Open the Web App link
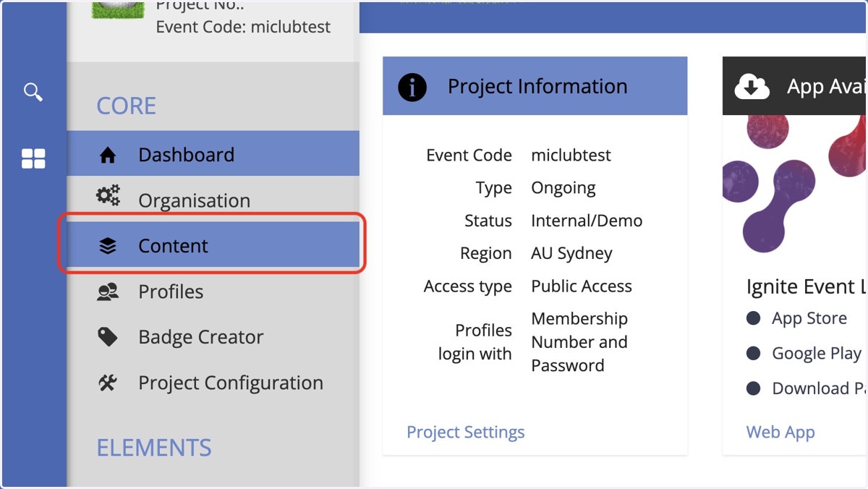Screen dimensions: 868x489 [x=780, y=433]
